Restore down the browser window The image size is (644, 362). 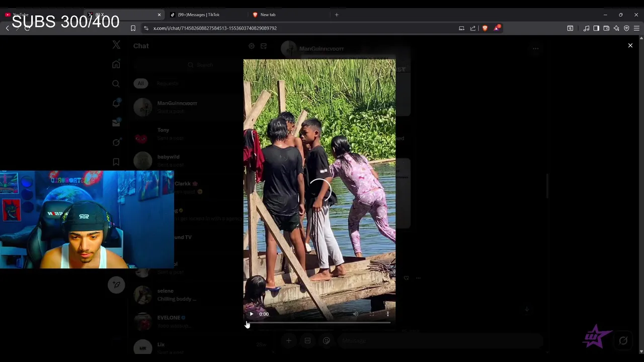coord(620,15)
